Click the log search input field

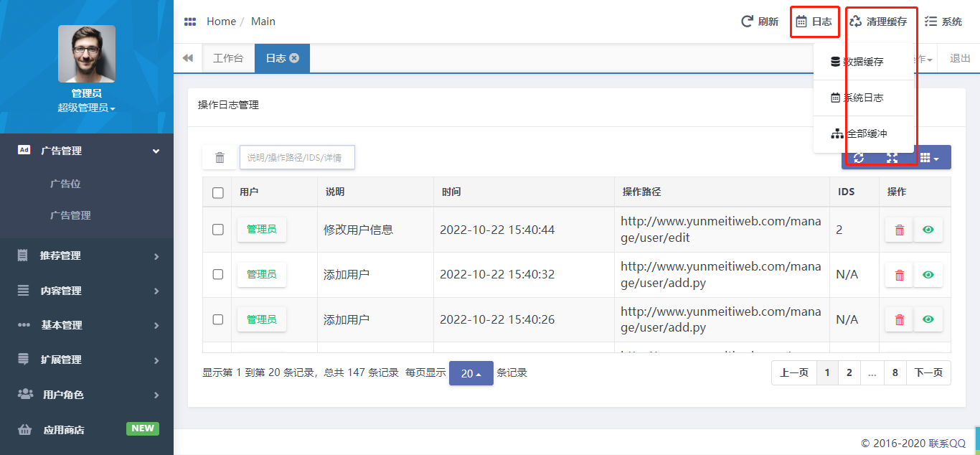pyautogui.click(x=297, y=158)
